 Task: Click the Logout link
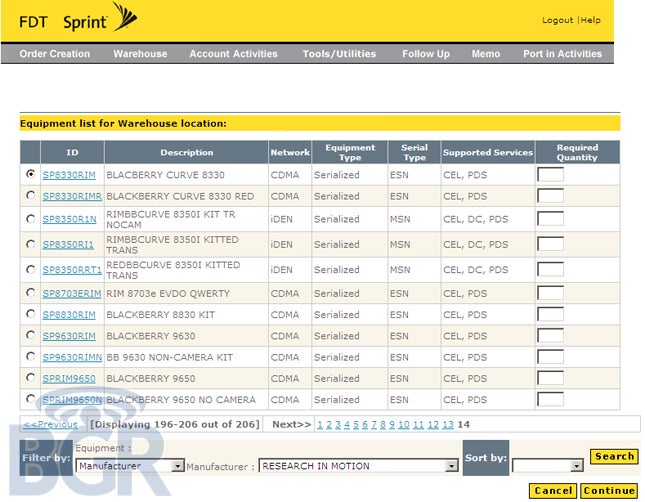coord(557,20)
